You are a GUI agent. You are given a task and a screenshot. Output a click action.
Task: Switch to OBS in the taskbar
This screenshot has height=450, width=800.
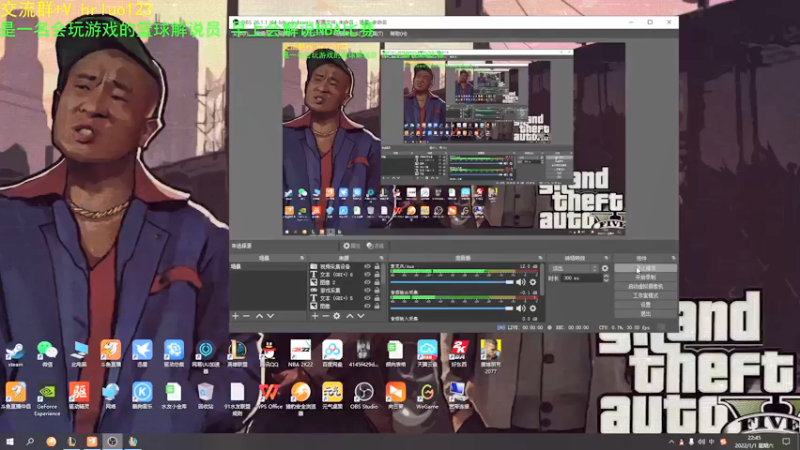pyautogui.click(x=112, y=442)
